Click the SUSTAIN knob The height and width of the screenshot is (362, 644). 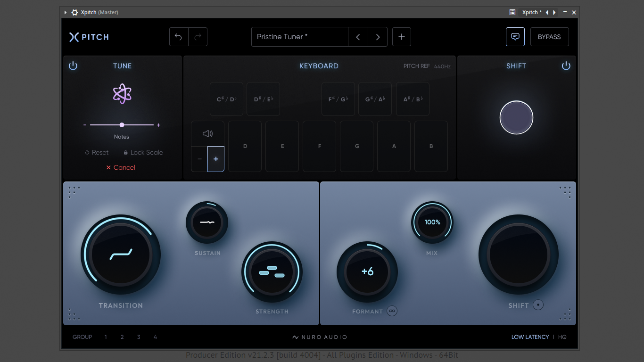[207, 222]
